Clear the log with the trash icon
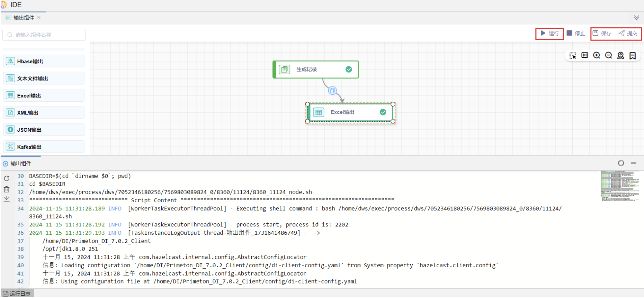 tap(7, 189)
